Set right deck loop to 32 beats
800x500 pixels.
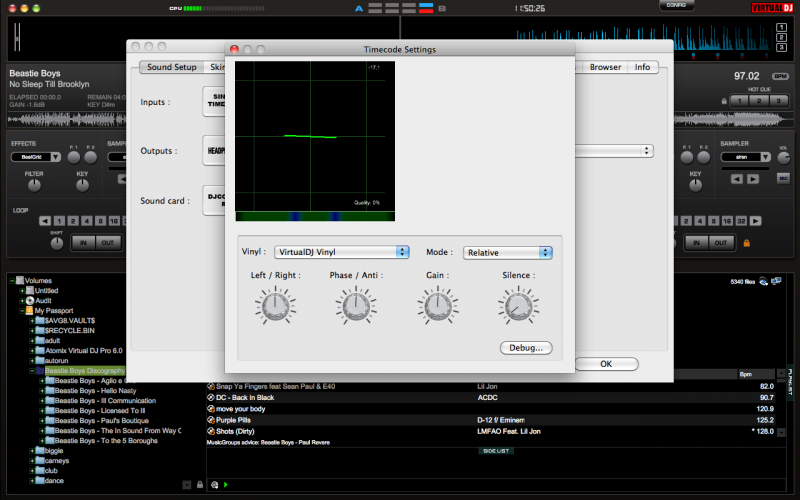[x=741, y=221]
